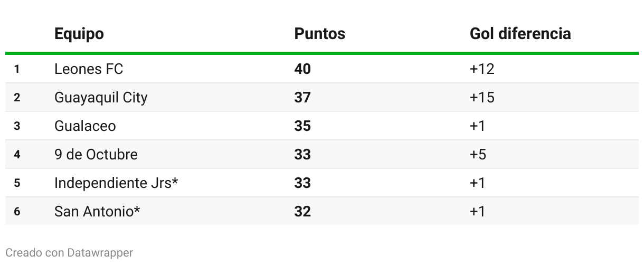Image resolution: width=644 pixels, height=265 pixels.
Task: Open the Creado con Datawrapper link
Action: click(69, 253)
